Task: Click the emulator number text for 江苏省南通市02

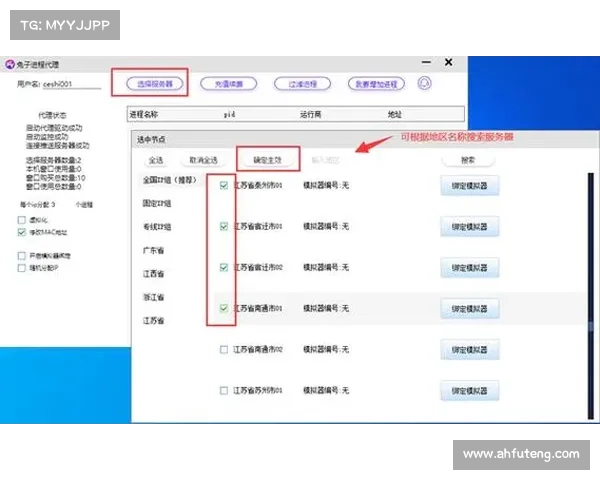Action: [326, 349]
